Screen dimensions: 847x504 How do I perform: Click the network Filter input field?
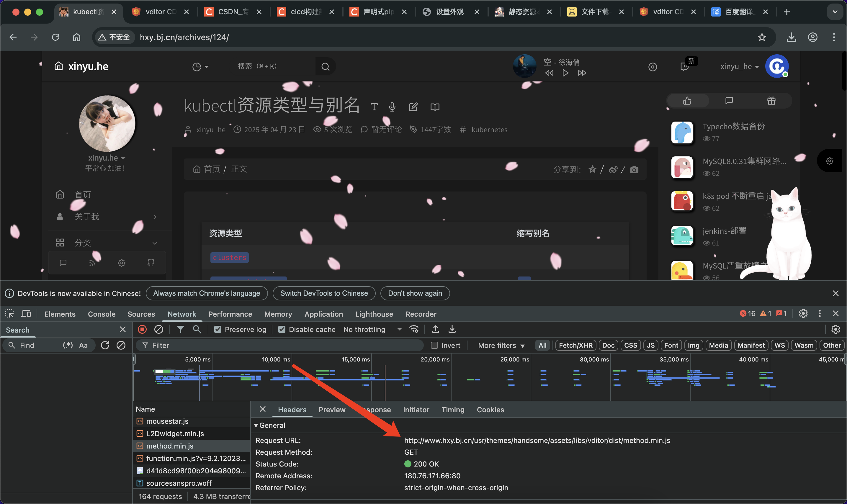pos(280,345)
